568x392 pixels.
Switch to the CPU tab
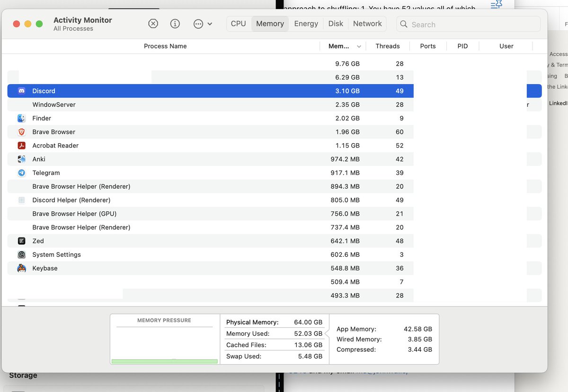click(x=239, y=24)
